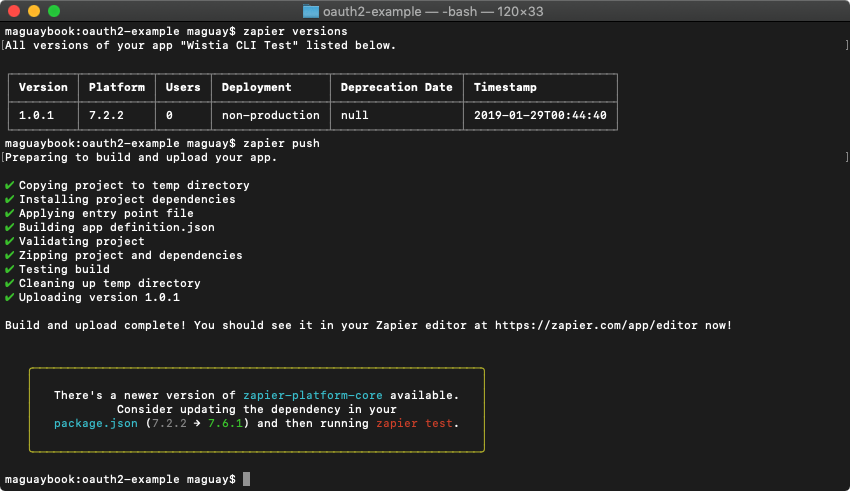Screen dimensions: 850x491
Task: Click the yellow minimize window button
Action: coord(34,11)
